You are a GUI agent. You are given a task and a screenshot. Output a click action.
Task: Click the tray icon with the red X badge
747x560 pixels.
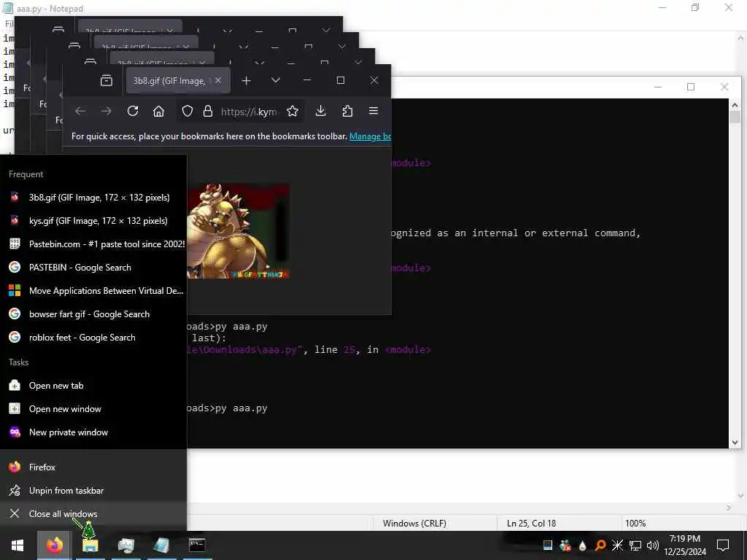pos(565,545)
